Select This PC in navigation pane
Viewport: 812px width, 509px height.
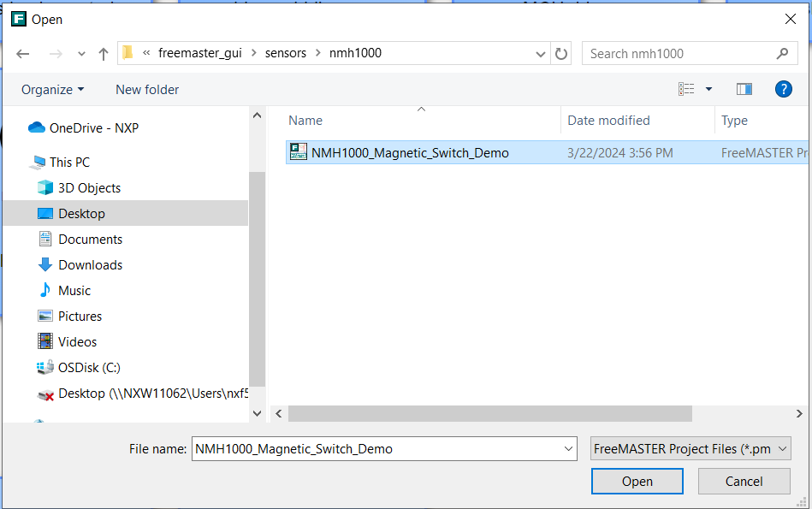click(x=70, y=162)
